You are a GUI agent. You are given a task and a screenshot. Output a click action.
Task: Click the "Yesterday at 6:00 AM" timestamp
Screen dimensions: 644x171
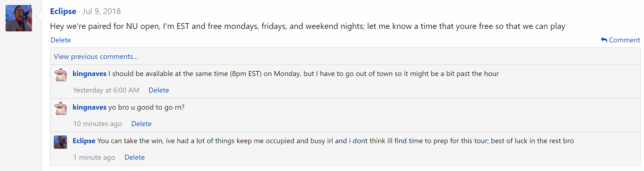click(106, 90)
